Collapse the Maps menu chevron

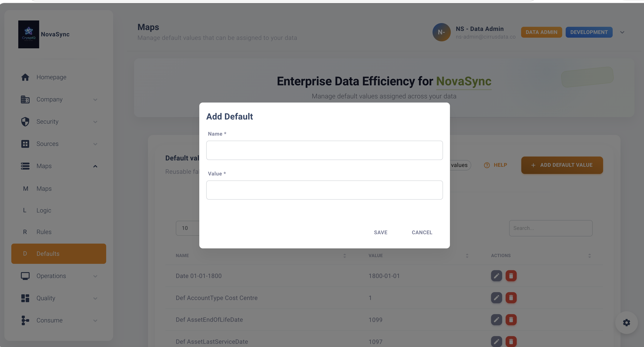click(x=95, y=166)
